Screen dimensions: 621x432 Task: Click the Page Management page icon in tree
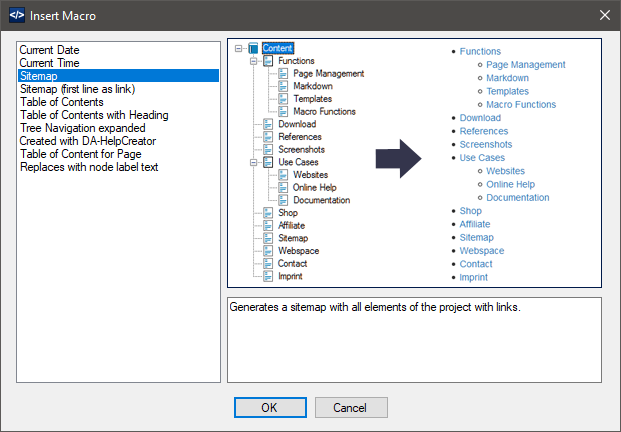click(283, 74)
